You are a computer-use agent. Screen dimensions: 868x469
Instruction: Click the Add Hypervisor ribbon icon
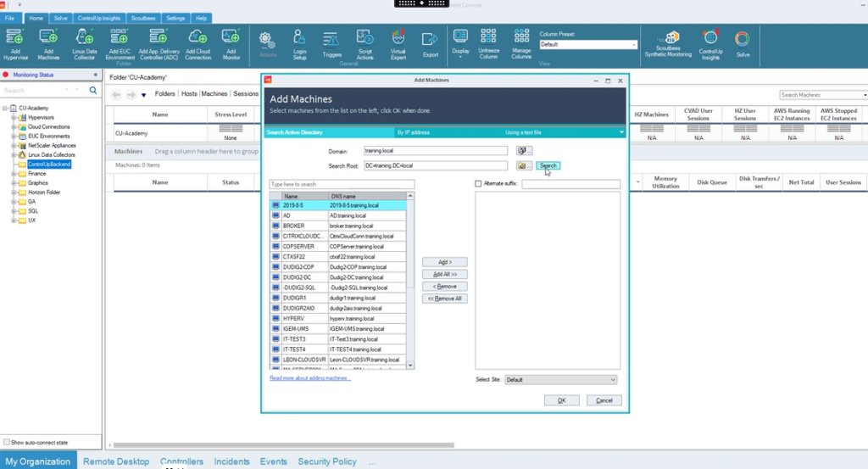click(x=15, y=44)
